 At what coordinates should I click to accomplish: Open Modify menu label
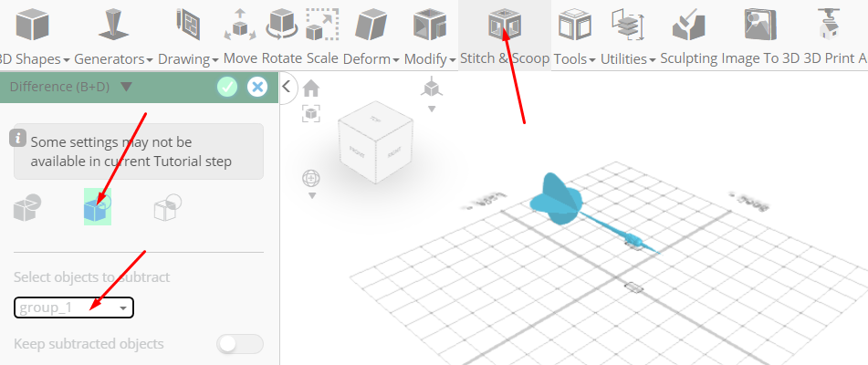[x=430, y=58]
